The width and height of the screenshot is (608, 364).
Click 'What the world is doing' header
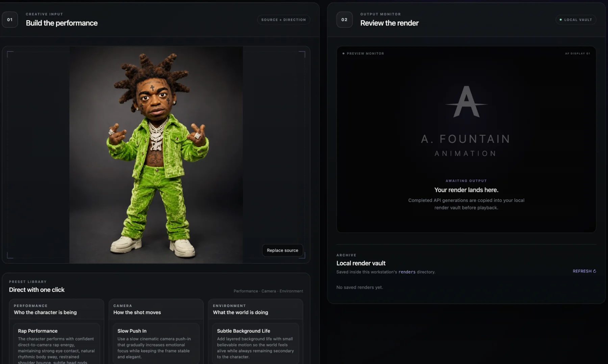click(240, 312)
